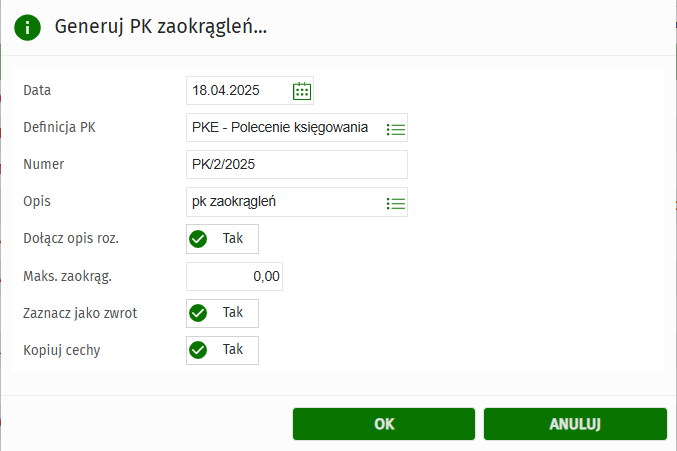Focus the Opis field with pk zaokrągleń

coord(282,202)
